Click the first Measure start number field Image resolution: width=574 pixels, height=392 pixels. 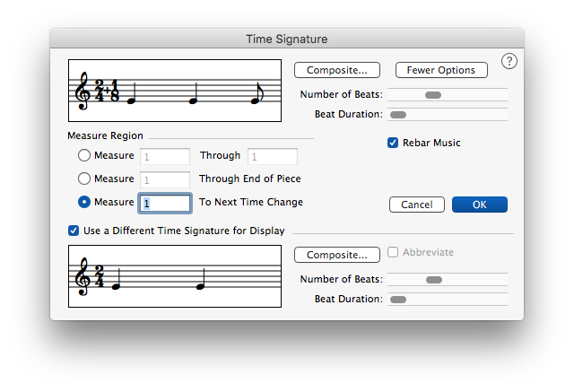coord(164,156)
